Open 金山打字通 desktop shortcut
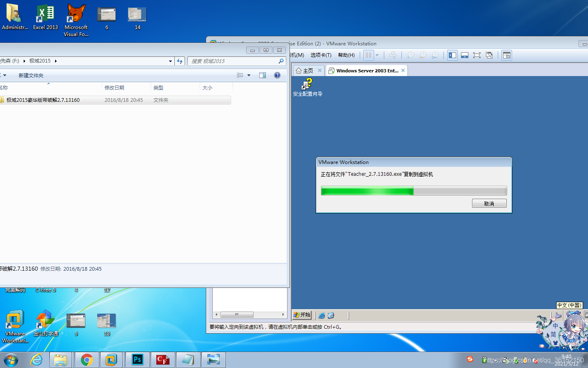 [46, 323]
